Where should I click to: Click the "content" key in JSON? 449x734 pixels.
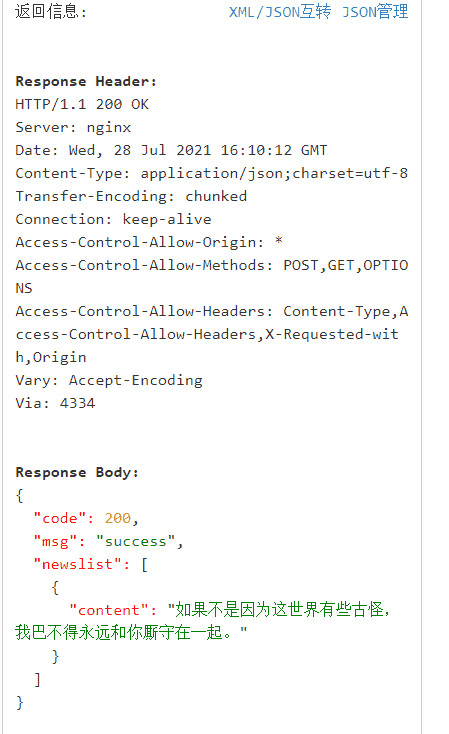pyautogui.click(x=109, y=610)
